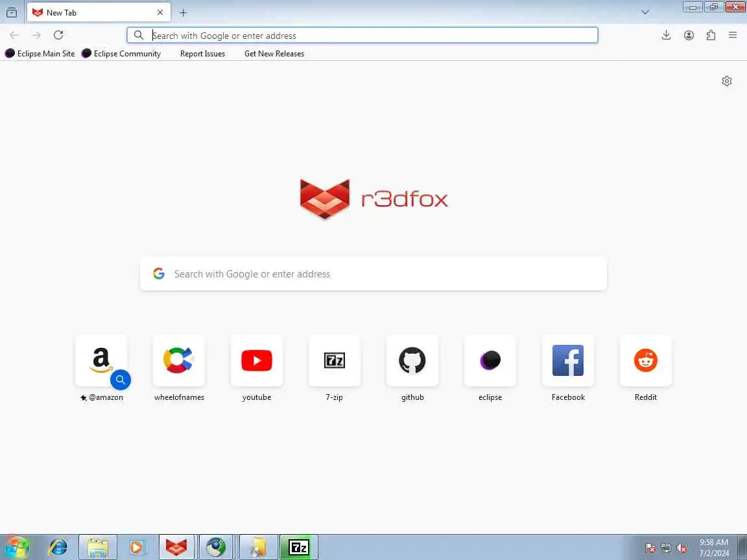Focus the Google search box on page
747x560 pixels.
click(373, 274)
